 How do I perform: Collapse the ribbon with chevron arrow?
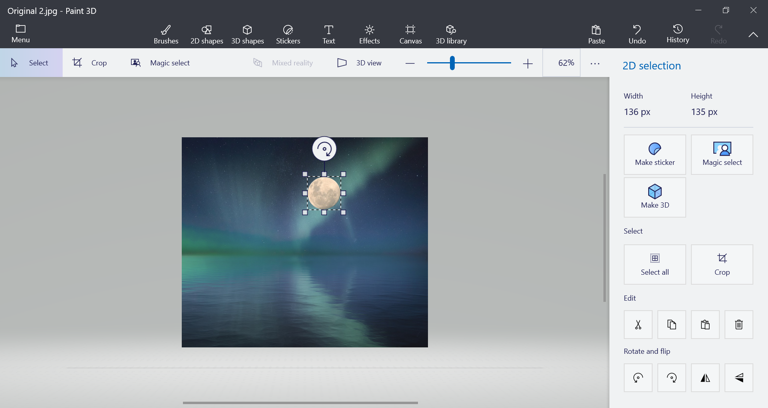(753, 34)
